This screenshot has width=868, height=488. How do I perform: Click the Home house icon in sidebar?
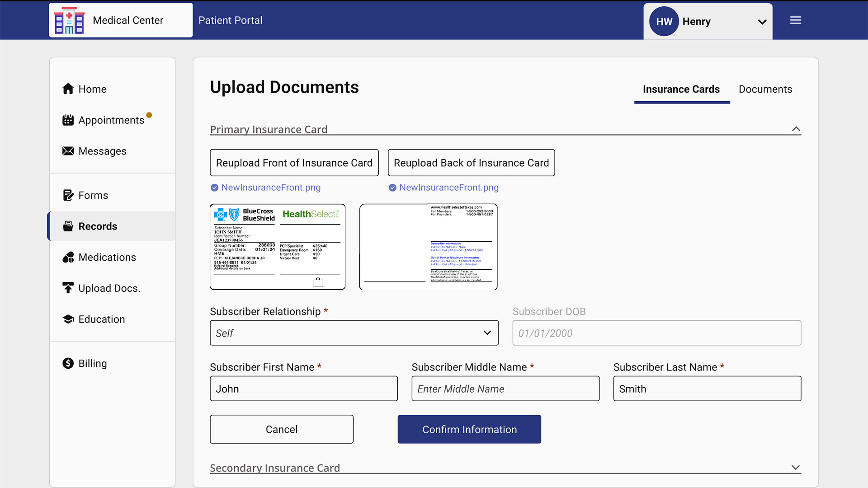click(68, 89)
